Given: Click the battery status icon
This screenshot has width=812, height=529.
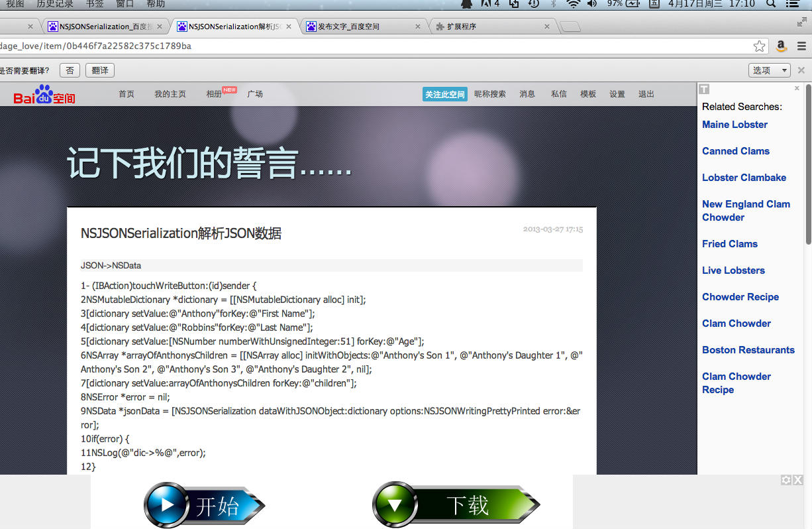Looking at the screenshot, I should click(632, 3).
